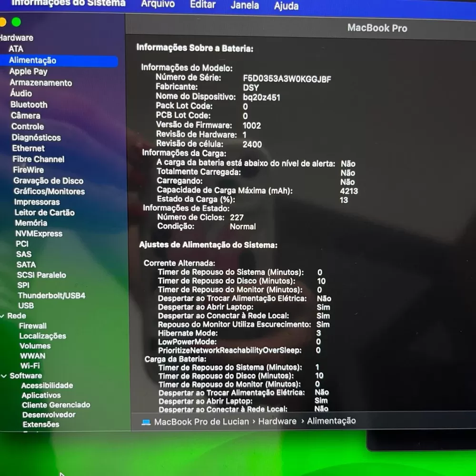Screen dimensions: 476x476
Task: Select the Apple Pay sidebar item
Action: 28,71
